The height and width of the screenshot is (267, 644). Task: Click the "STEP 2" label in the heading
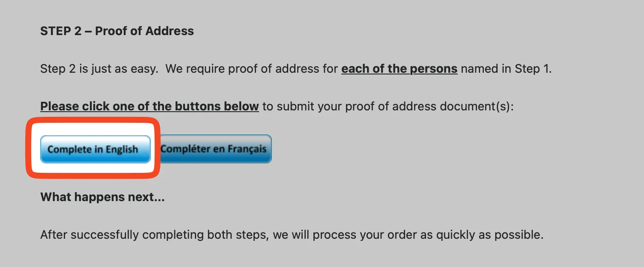(60, 31)
